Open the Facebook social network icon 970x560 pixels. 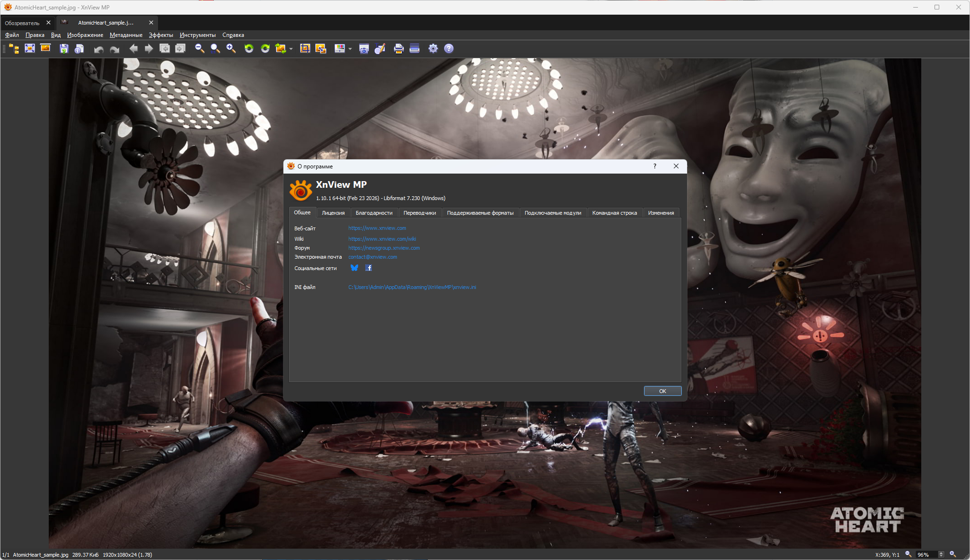[369, 268]
